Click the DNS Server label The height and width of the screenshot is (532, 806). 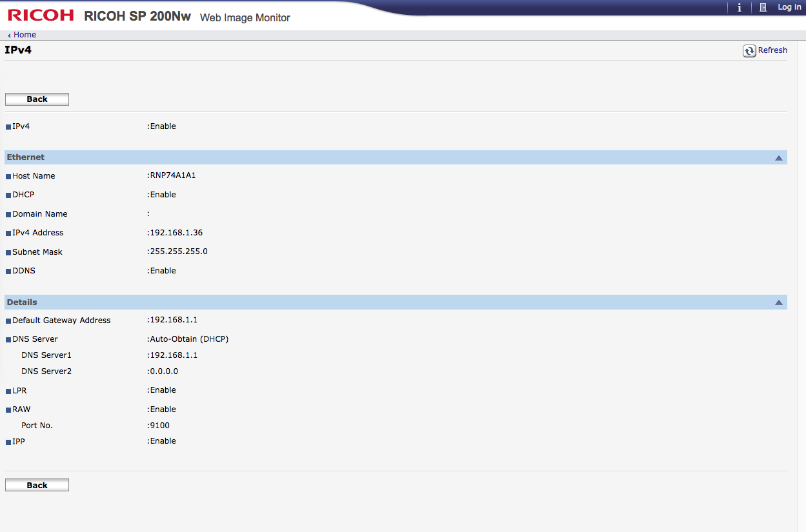(x=35, y=339)
